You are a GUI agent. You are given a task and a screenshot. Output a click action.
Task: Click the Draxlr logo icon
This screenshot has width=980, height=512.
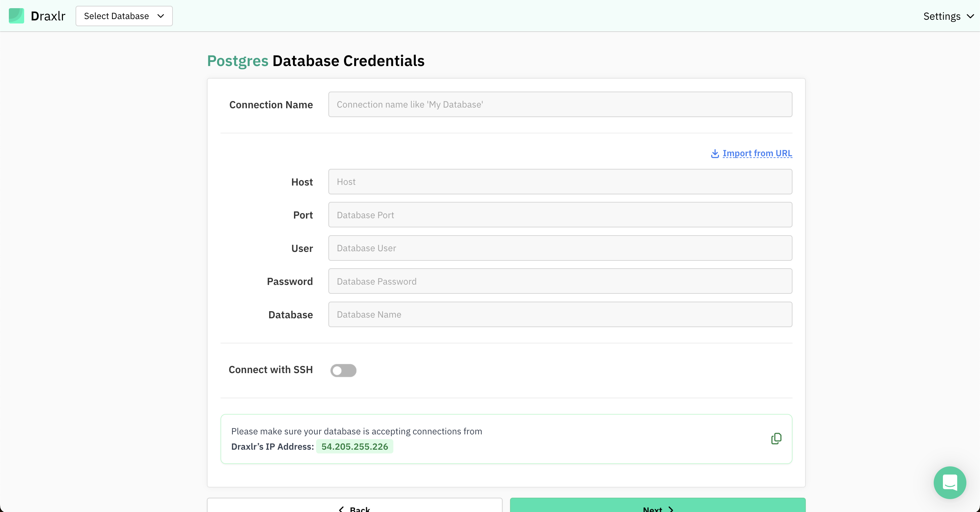coord(16,16)
